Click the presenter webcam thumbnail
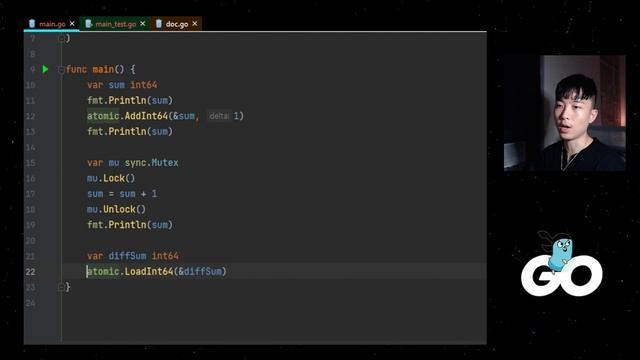 point(564,113)
